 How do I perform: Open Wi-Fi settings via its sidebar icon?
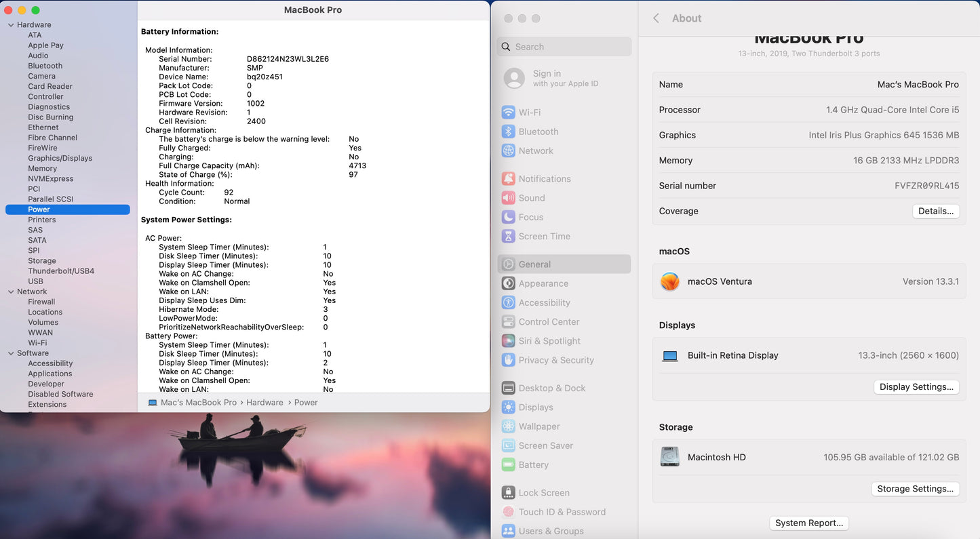pyautogui.click(x=508, y=113)
